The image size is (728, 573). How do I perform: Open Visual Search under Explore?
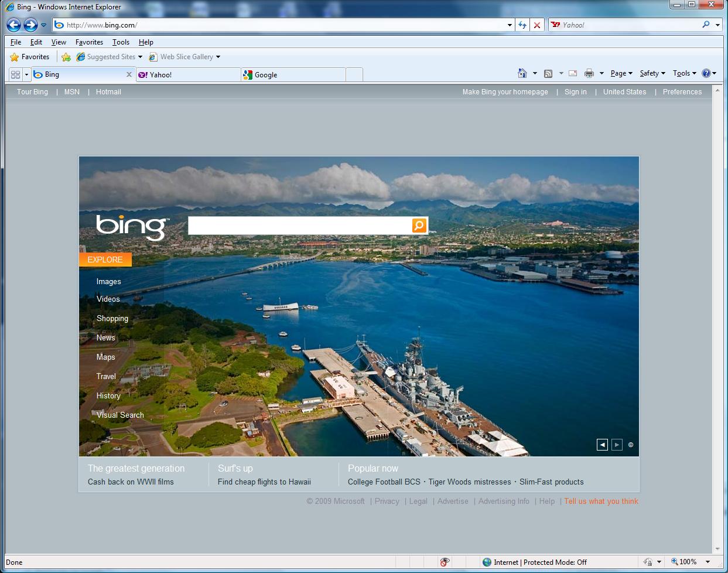point(120,415)
